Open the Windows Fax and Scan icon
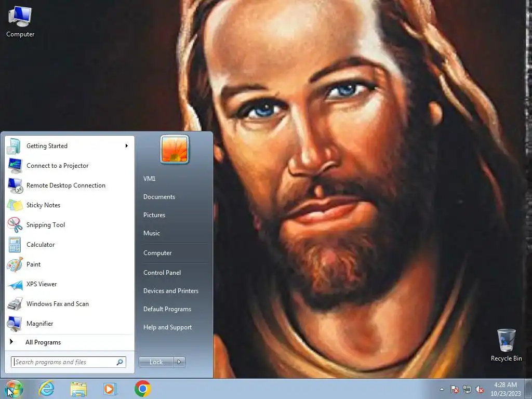Image resolution: width=532 pixels, height=399 pixels. (x=15, y=304)
